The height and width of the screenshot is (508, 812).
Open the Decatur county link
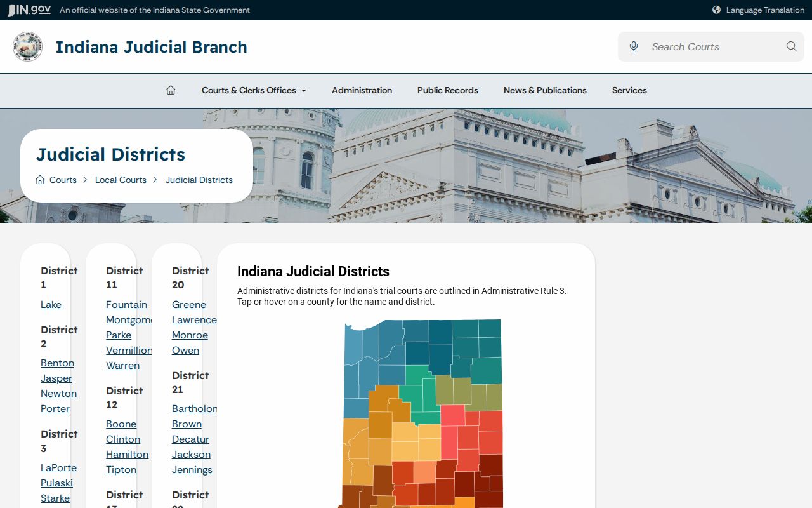pos(190,439)
